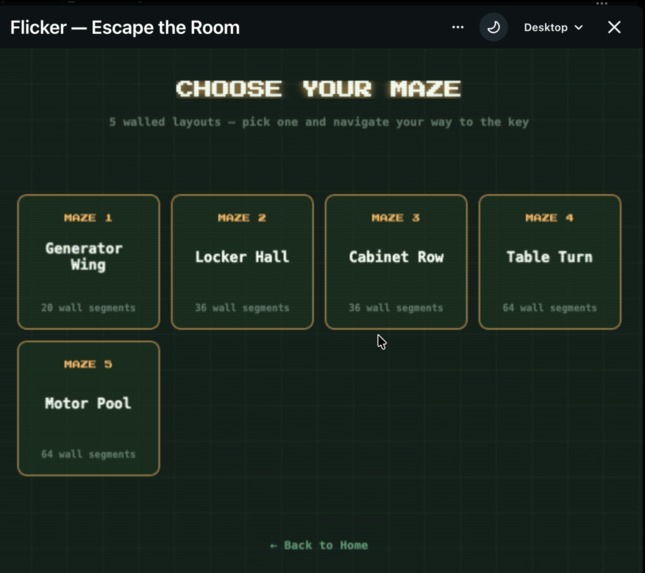
Task: Open the three-dot more options menu
Action: [458, 28]
